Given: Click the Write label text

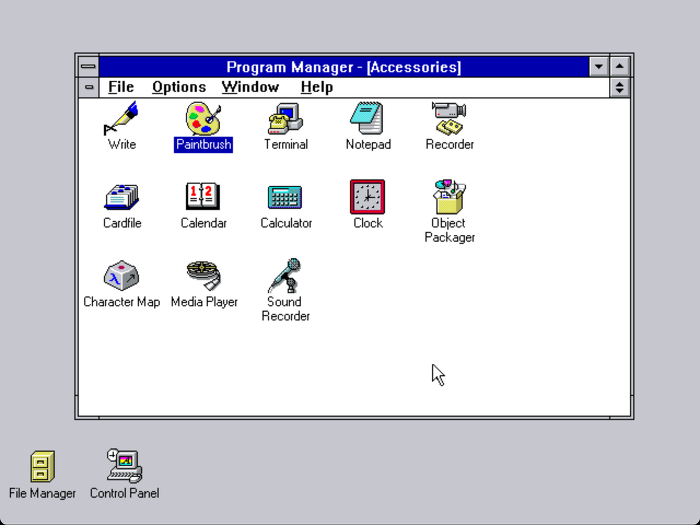Looking at the screenshot, I should click(122, 145).
